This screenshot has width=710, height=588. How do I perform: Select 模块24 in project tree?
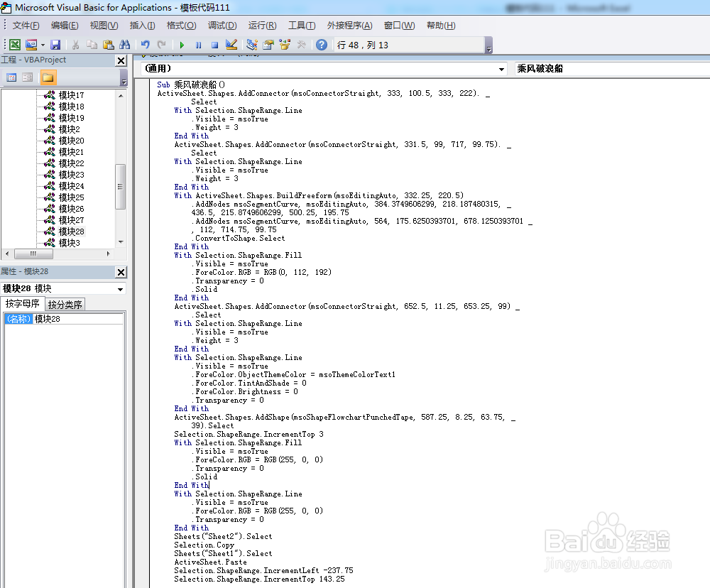[71, 186]
